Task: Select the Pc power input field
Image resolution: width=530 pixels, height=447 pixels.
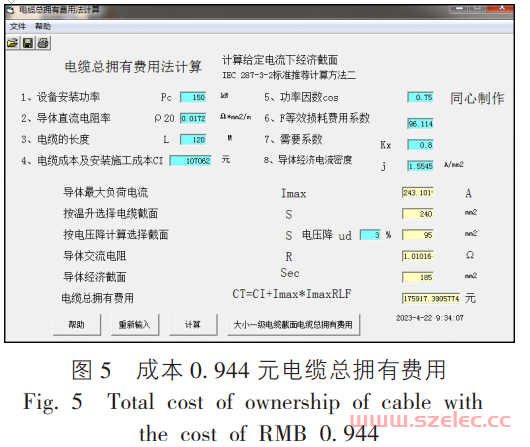Action: point(193,97)
